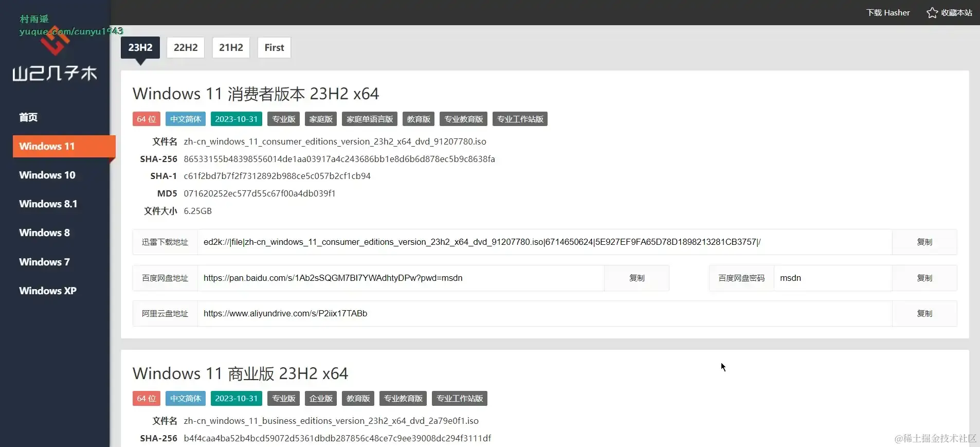
Task: Click the 家庭单语言版 tag
Action: 370,119
